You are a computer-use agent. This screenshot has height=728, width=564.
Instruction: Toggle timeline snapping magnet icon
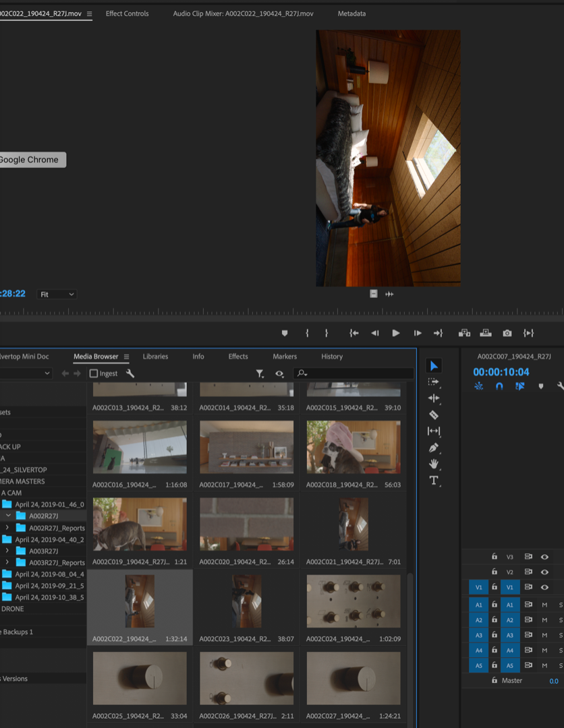[x=499, y=386]
